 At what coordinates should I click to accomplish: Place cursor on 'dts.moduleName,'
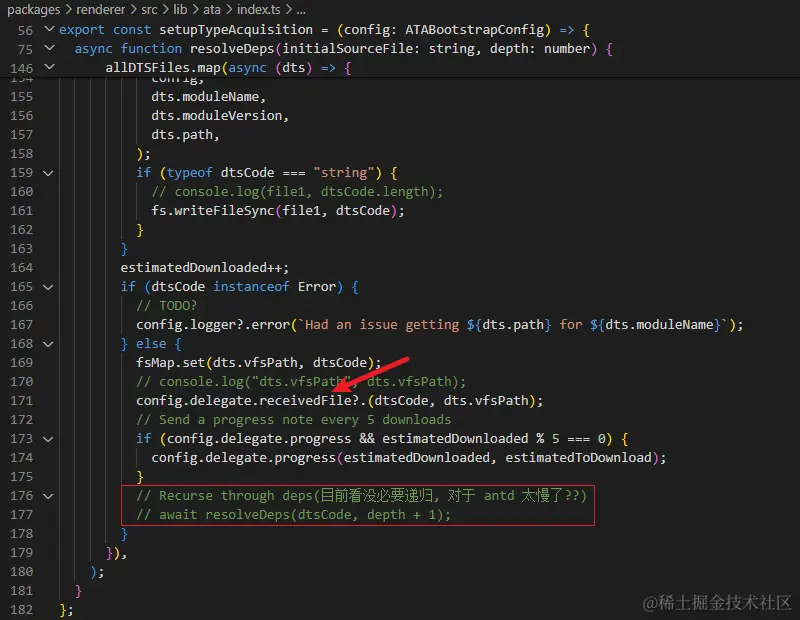pos(208,96)
